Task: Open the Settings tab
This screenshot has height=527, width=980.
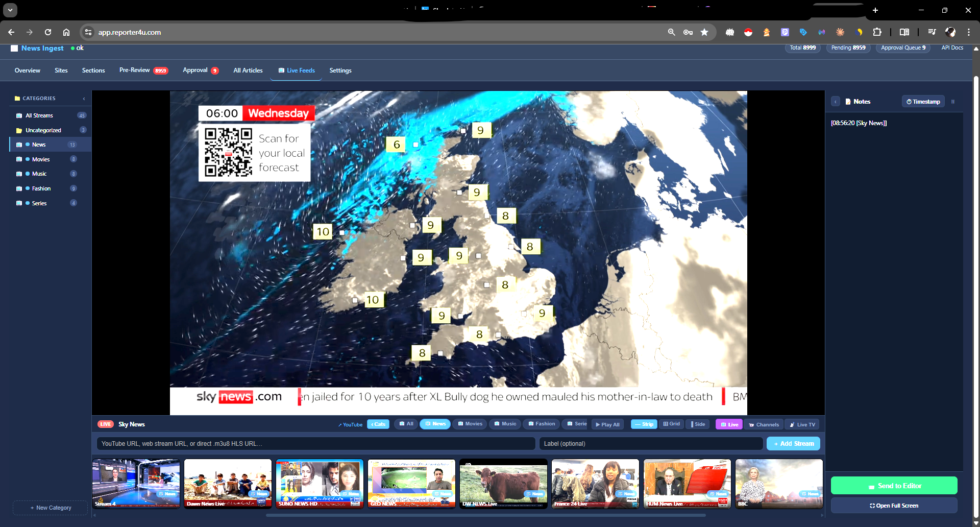Action: 340,70
